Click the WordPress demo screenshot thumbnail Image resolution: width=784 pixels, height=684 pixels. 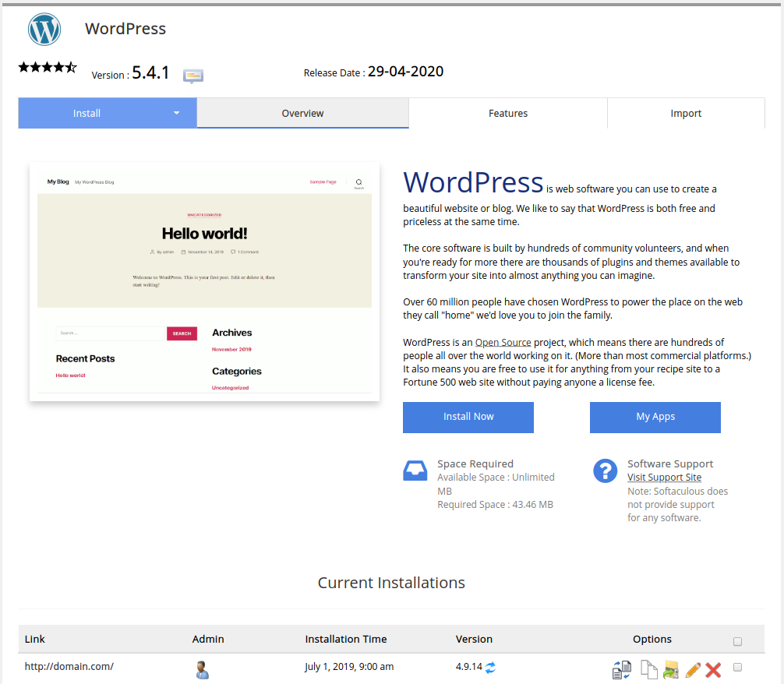(204, 282)
